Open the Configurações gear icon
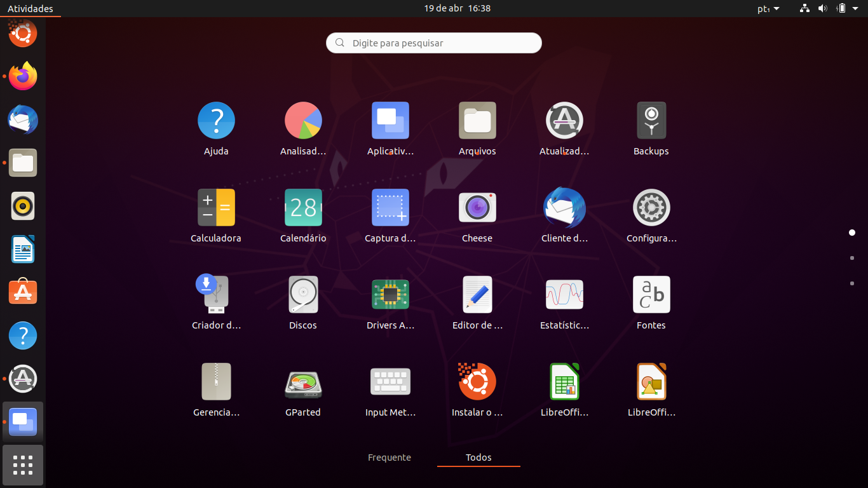The image size is (868, 488). pos(651,208)
